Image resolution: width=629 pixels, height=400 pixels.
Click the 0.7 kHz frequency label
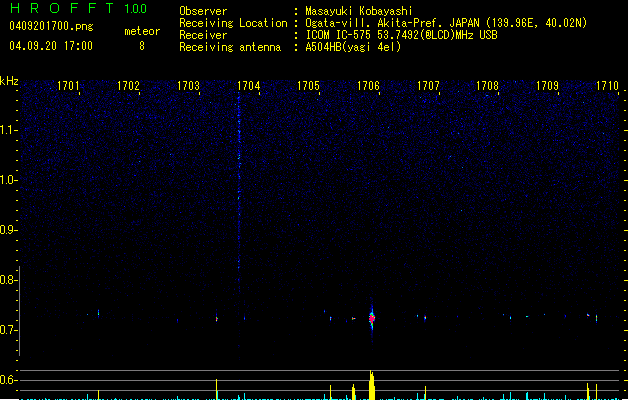tap(9, 330)
